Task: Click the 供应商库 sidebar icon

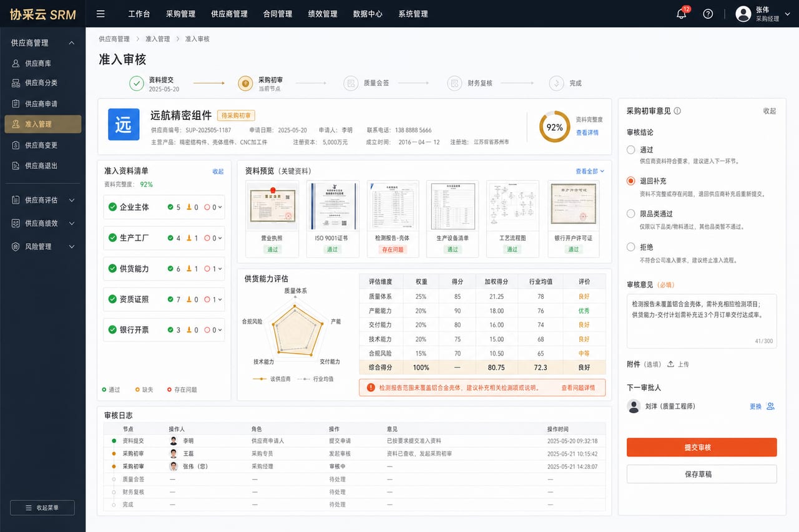Action: [16, 64]
